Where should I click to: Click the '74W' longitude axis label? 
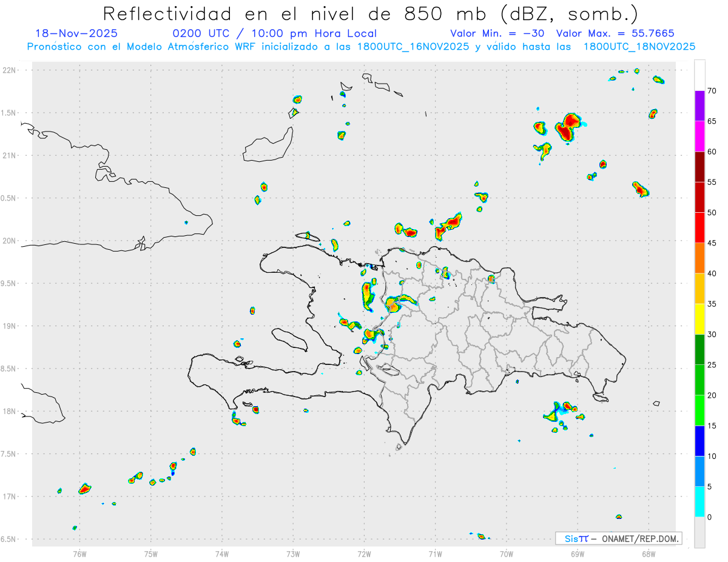point(222,554)
